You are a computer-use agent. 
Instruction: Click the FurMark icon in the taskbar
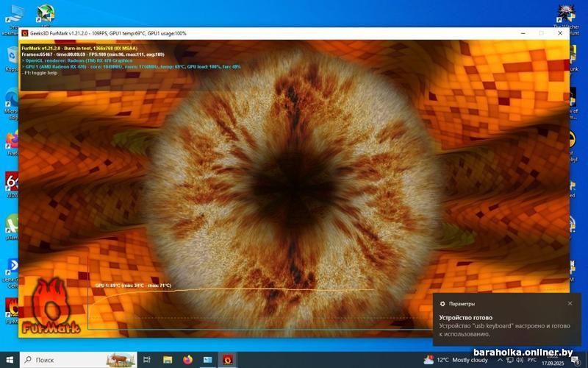(x=228, y=360)
